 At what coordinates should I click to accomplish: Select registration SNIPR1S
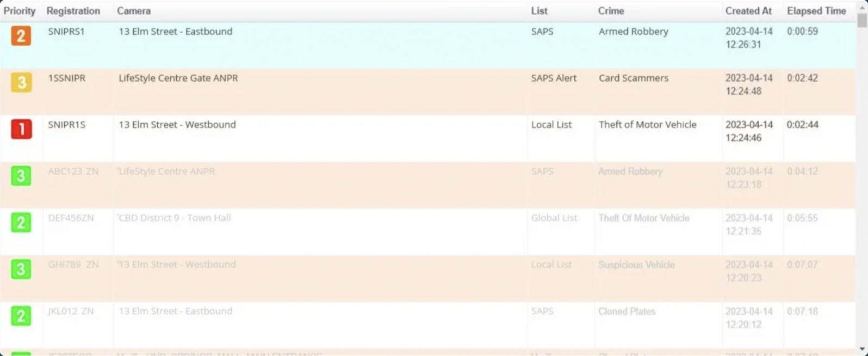(67, 125)
